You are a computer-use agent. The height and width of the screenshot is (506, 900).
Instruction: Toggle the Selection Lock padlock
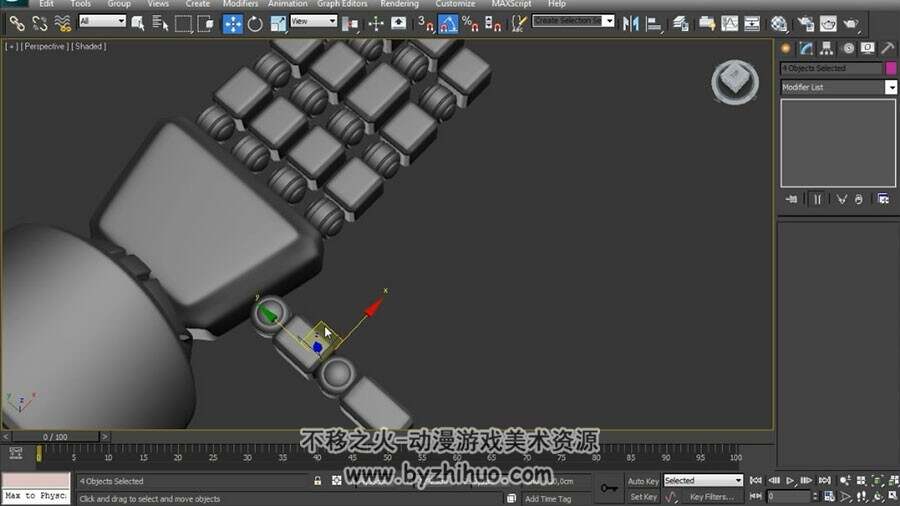317,481
